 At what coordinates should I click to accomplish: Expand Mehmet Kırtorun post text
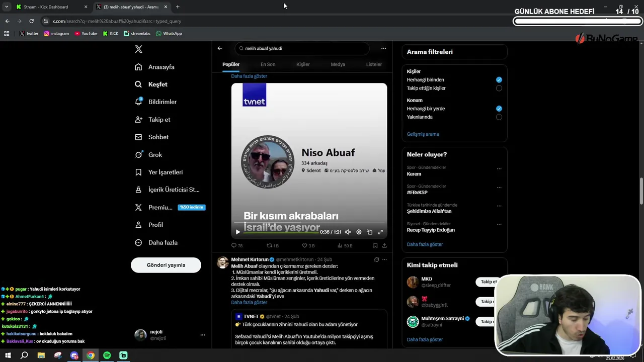(249, 303)
